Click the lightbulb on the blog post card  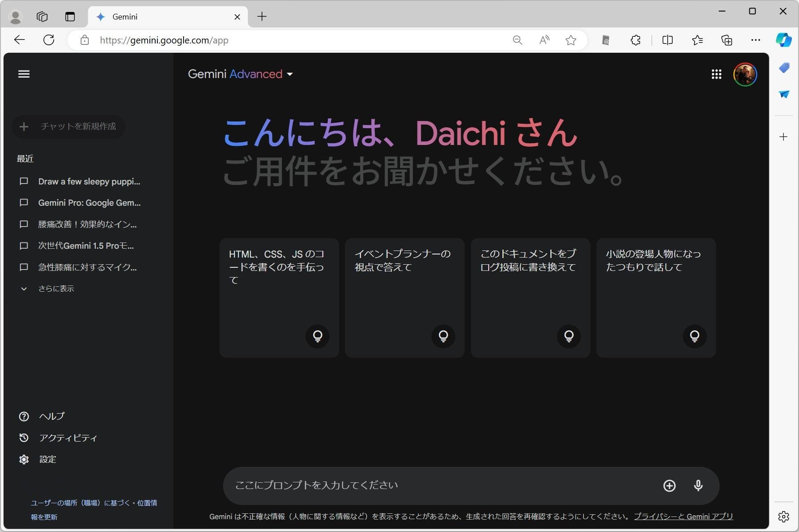tap(569, 336)
